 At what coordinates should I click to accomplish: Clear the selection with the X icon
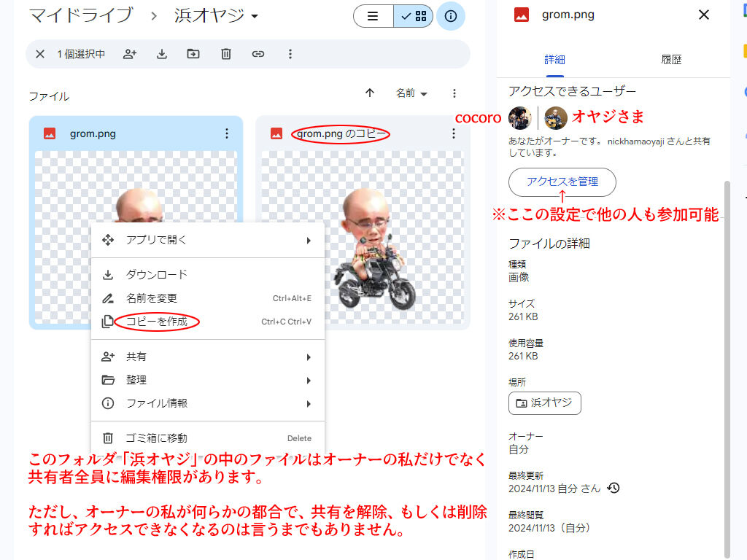click(x=40, y=54)
